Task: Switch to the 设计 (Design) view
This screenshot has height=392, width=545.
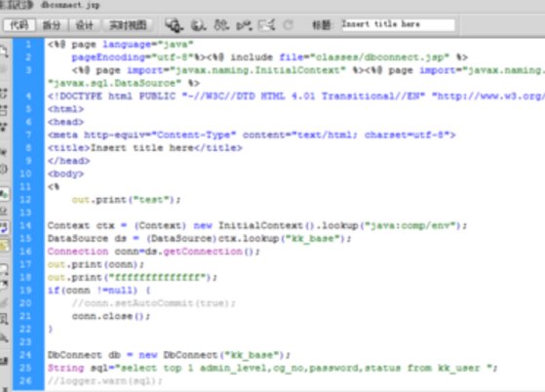Action: point(84,25)
